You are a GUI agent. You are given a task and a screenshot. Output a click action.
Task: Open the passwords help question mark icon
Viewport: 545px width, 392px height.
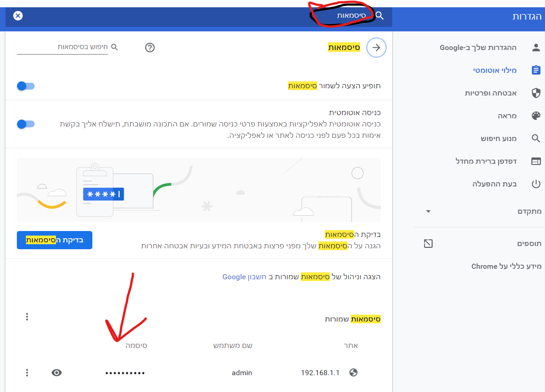click(150, 48)
